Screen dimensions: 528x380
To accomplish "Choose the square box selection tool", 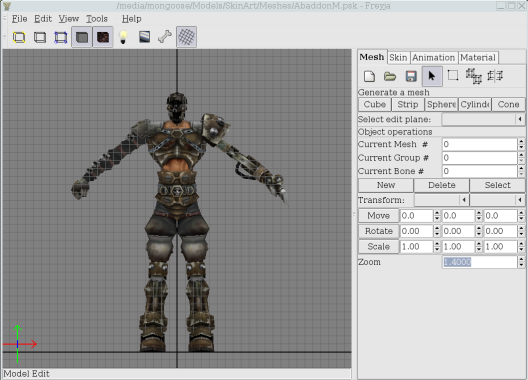I will (453, 75).
